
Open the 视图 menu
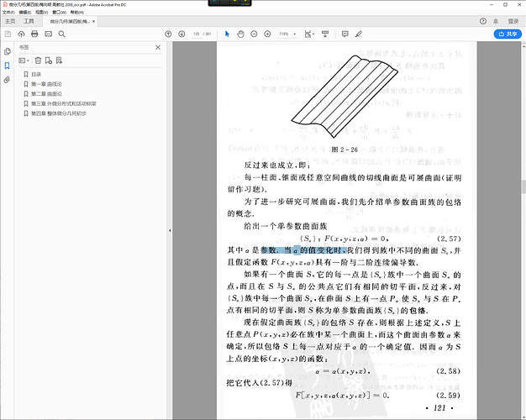(42, 12)
